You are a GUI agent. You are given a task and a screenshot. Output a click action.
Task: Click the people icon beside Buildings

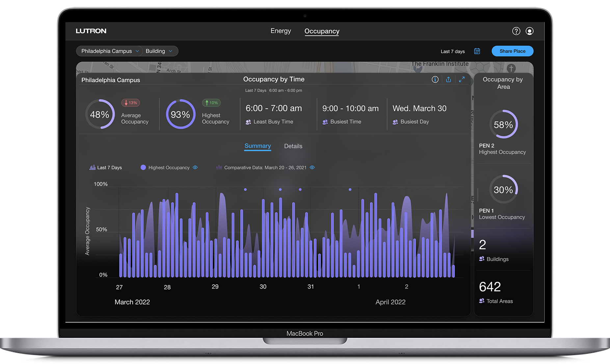482,259
